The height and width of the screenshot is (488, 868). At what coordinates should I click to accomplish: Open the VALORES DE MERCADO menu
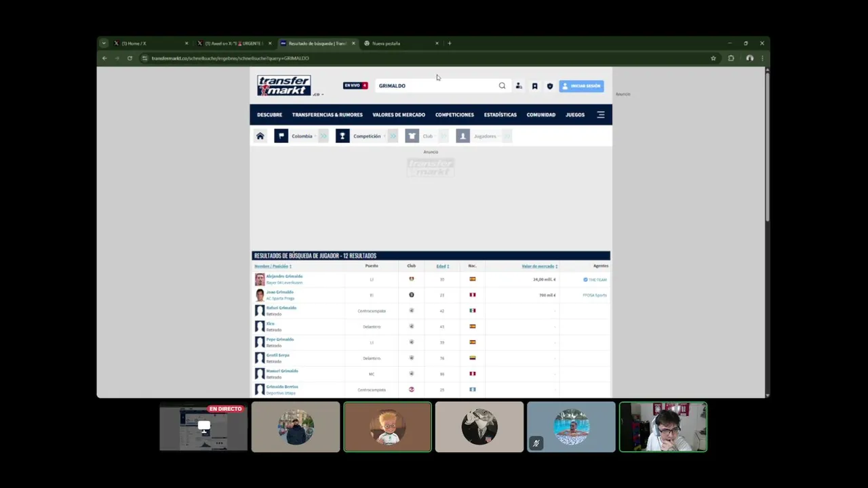point(399,115)
